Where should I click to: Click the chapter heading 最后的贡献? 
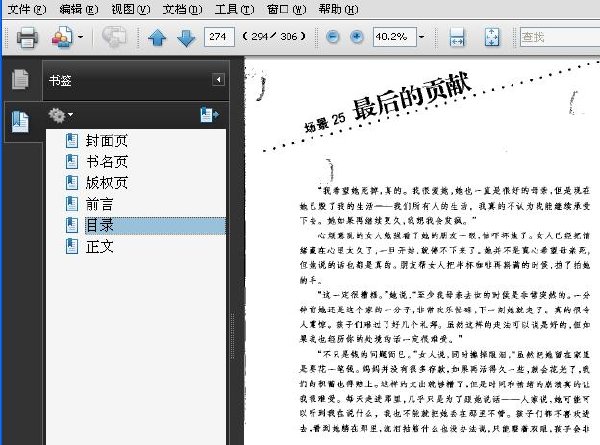tap(411, 95)
